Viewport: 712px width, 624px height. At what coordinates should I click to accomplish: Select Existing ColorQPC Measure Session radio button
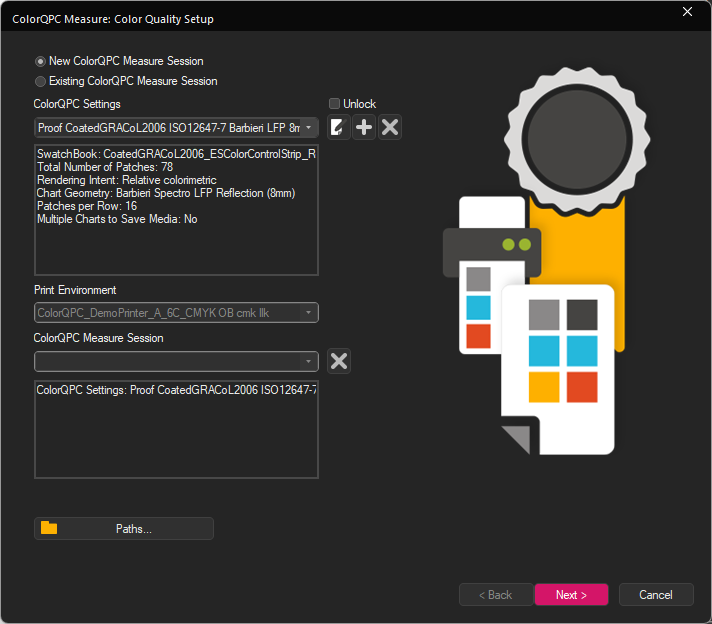click(x=40, y=81)
